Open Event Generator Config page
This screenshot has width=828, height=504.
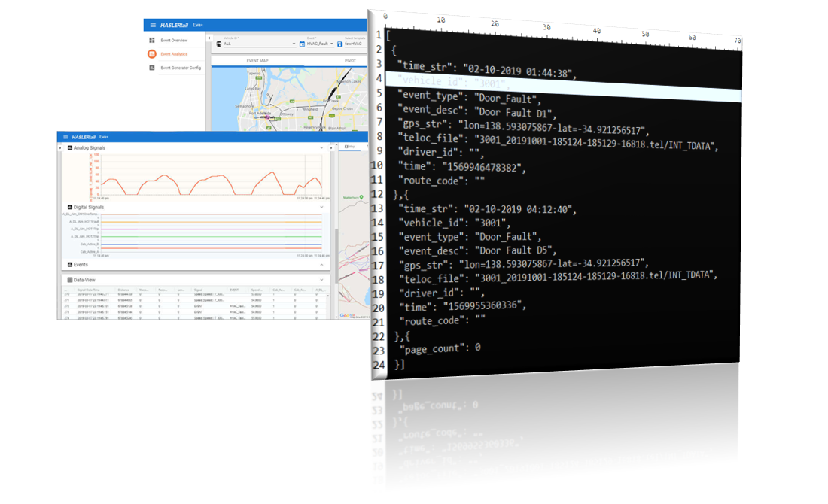[181, 68]
